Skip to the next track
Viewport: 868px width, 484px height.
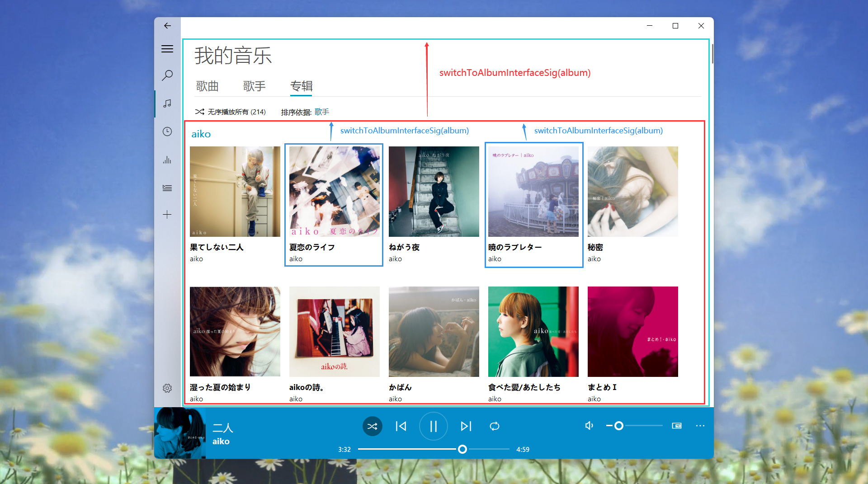pos(466,426)
